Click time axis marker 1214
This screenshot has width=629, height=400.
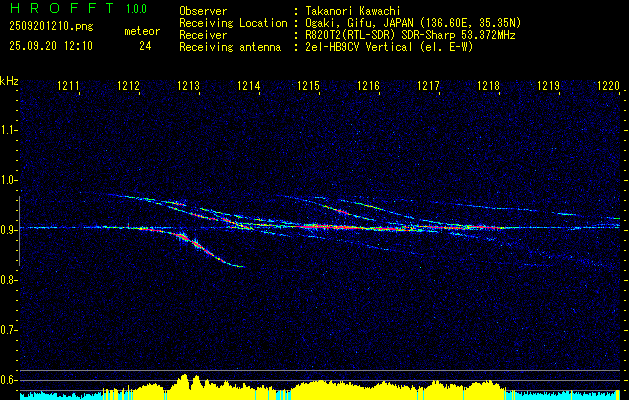pos(249,85)
